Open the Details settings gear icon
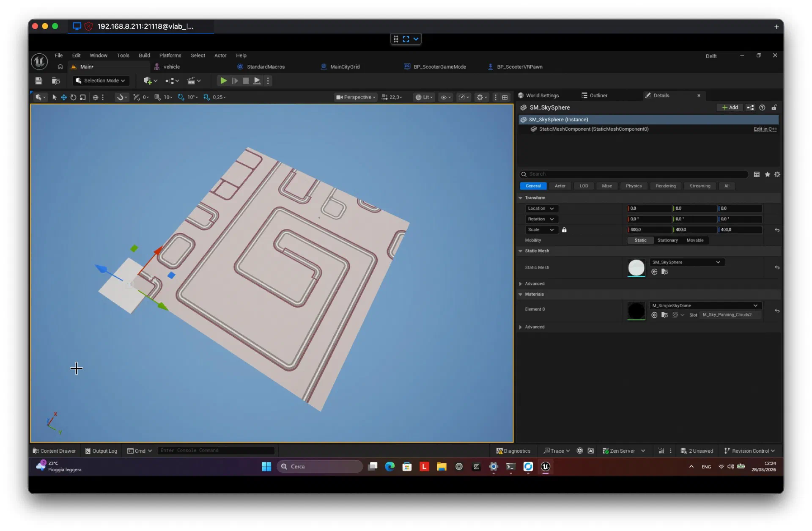 pos(777,174)
